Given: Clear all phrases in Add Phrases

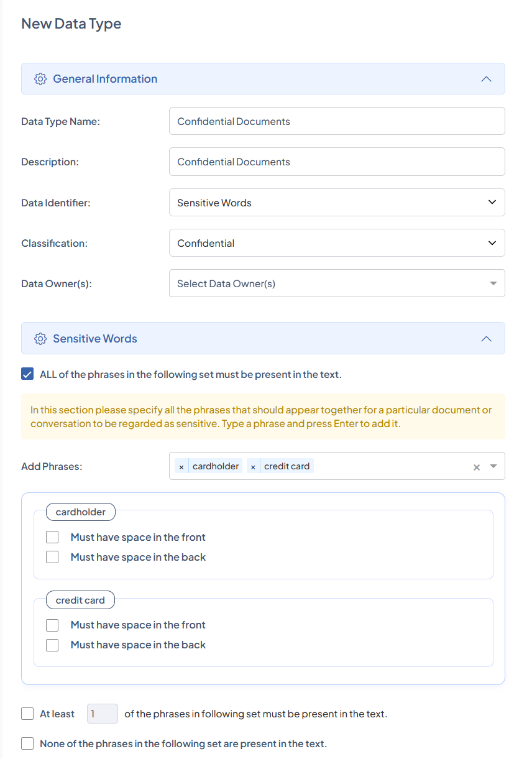Looking at the screenshot, I should 477,467.
